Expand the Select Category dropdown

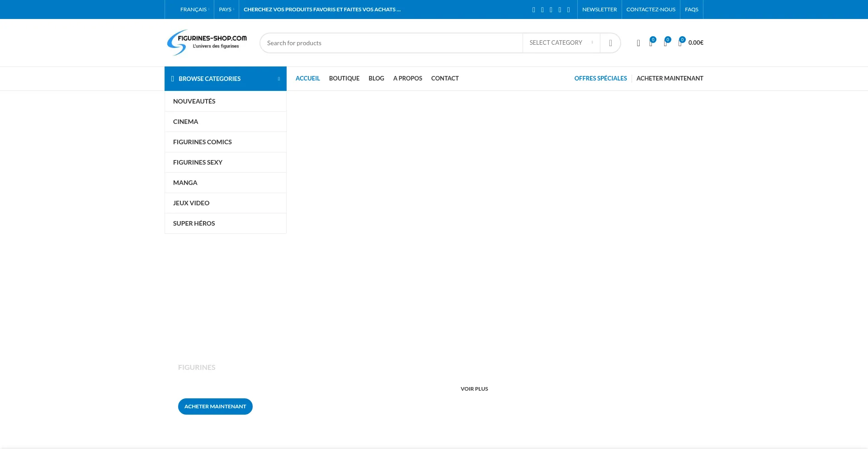[x=561, y=43]
